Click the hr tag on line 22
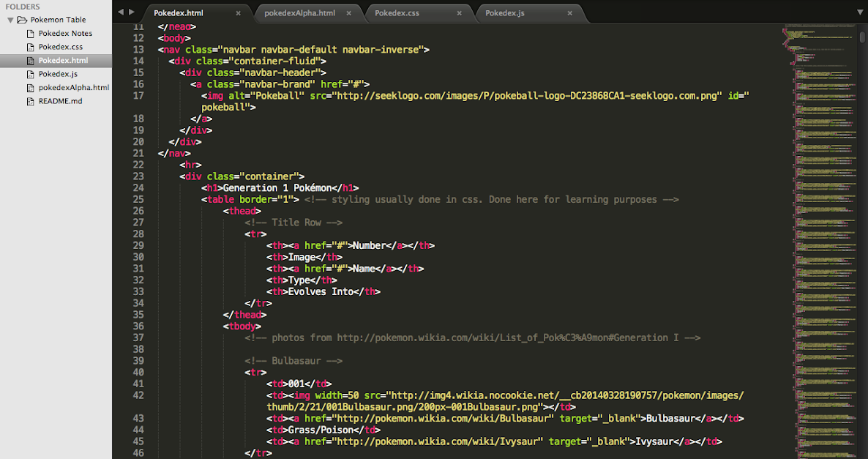 [190, 165]
